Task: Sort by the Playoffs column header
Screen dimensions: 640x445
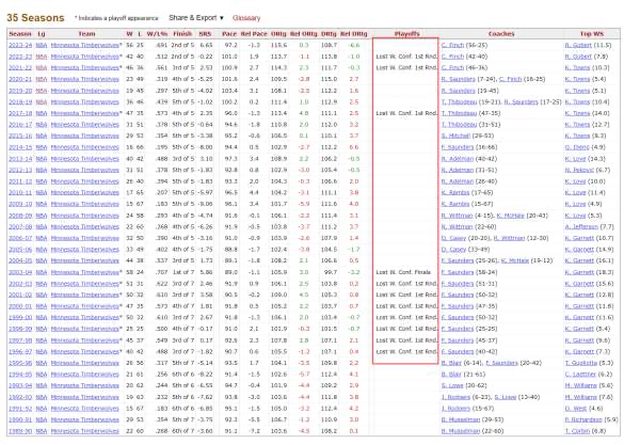Action: point(404,33)
